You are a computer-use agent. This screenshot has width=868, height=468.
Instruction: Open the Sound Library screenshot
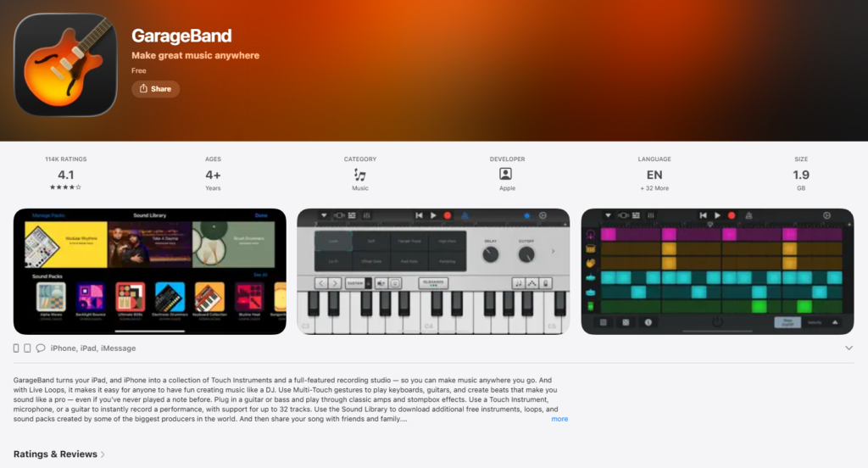point(150,271)
